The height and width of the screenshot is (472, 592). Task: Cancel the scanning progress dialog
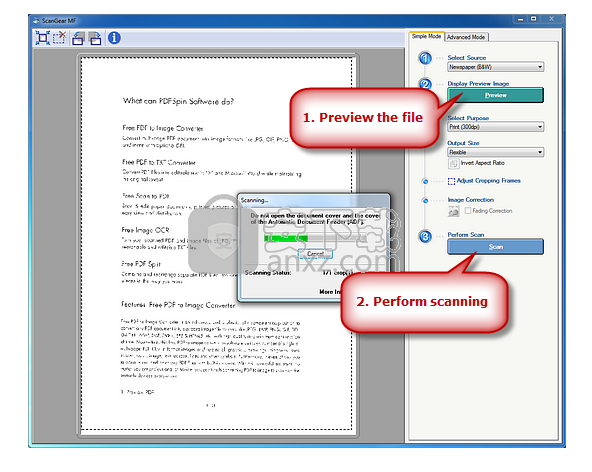point(315,254)
